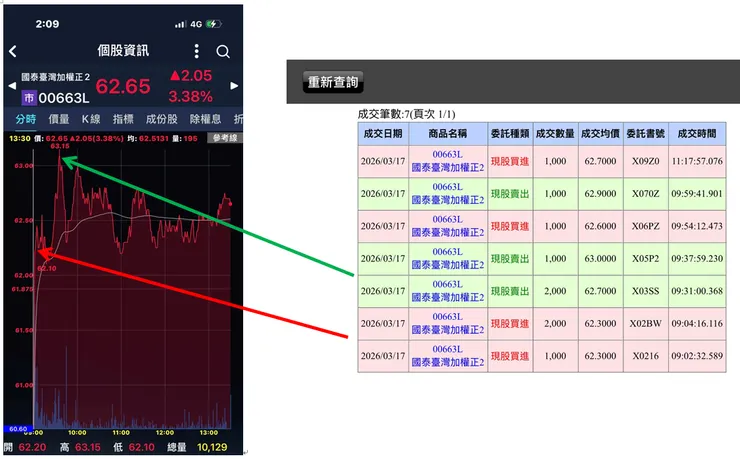The height and width of the screenshot is (459, 740).
Task: Click trade time 09:54:12.473
Action: pos(697,226)
